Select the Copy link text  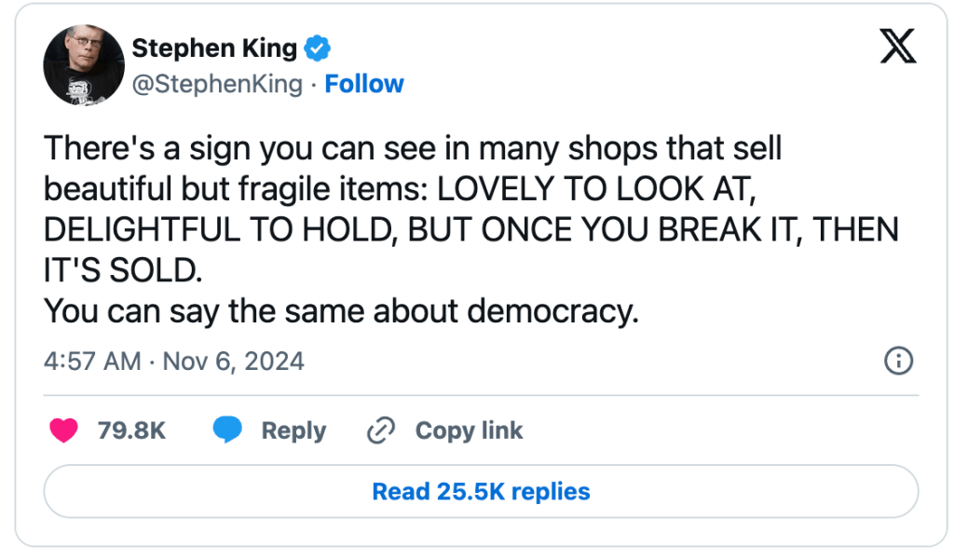pos(469,430)
